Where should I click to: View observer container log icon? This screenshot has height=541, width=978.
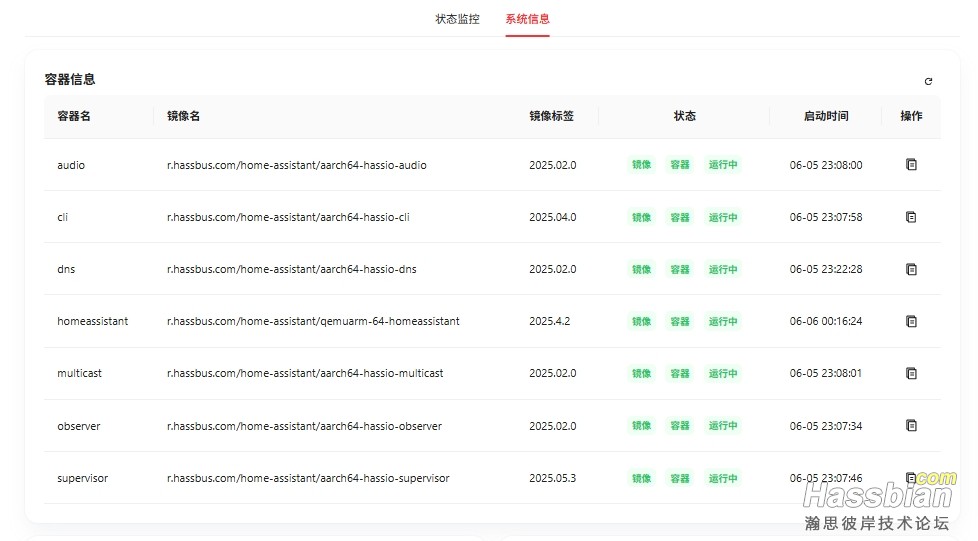click(911, 426)
